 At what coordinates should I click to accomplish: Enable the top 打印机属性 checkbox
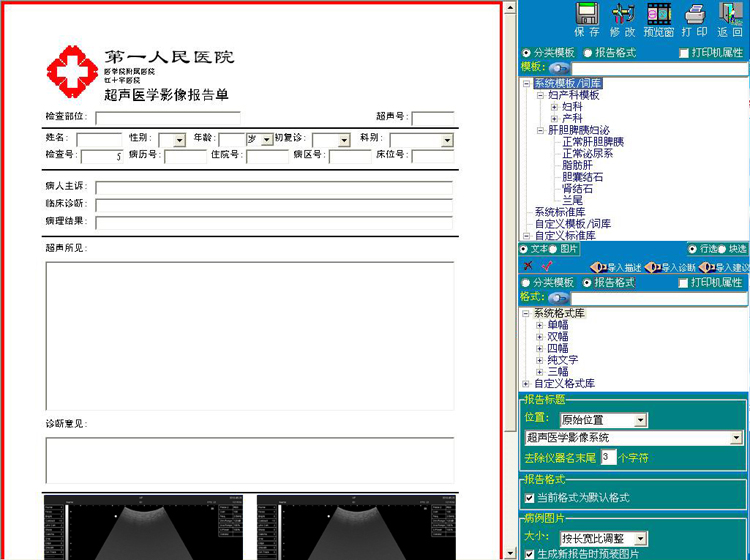pos(684,53)
